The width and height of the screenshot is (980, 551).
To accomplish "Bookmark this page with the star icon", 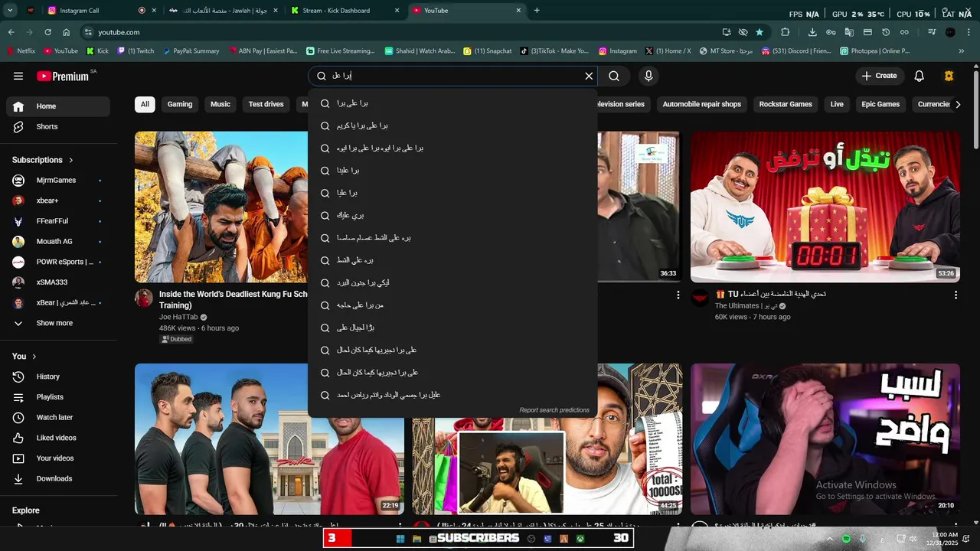I will [759, 32].
